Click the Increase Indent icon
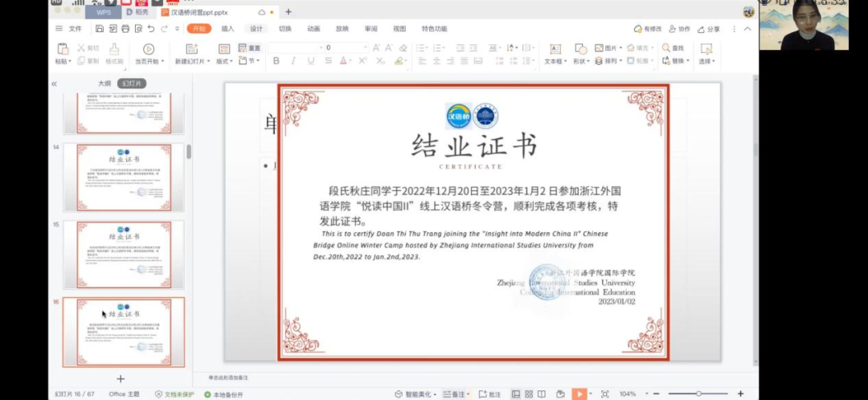The image size is (868, 400). pos(473,48)
